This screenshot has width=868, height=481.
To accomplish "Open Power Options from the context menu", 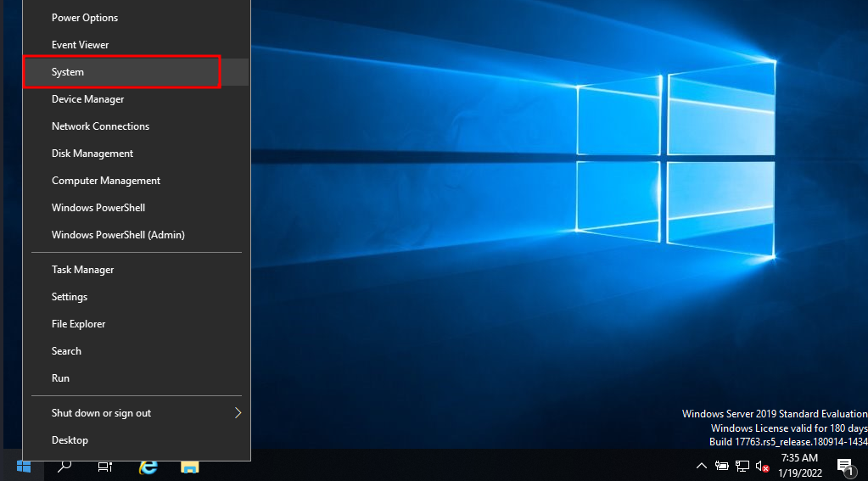I will (136, 18).
